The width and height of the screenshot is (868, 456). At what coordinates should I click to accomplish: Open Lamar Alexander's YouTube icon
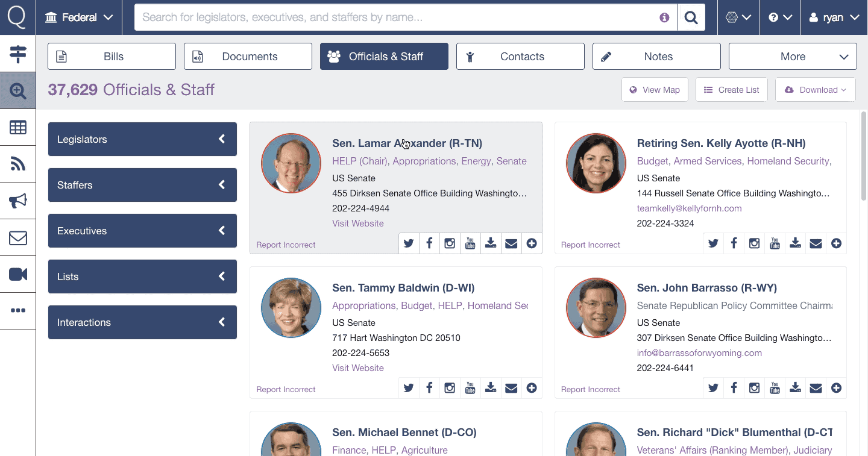pyautogui.click(x=470, y=243)
